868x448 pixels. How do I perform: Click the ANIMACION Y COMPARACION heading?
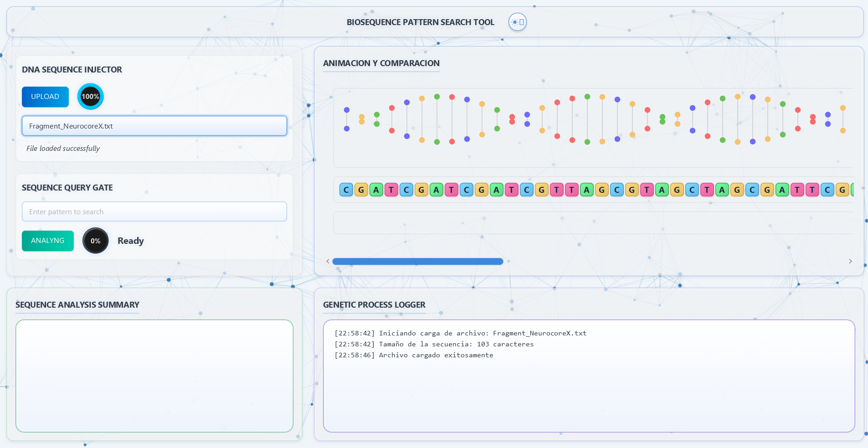(381, 63)
